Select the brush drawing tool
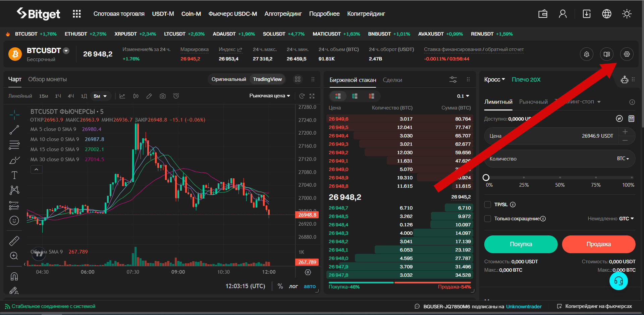Image resolution: width=644 pixels, height=315 pixels. (x=14, y=160)
